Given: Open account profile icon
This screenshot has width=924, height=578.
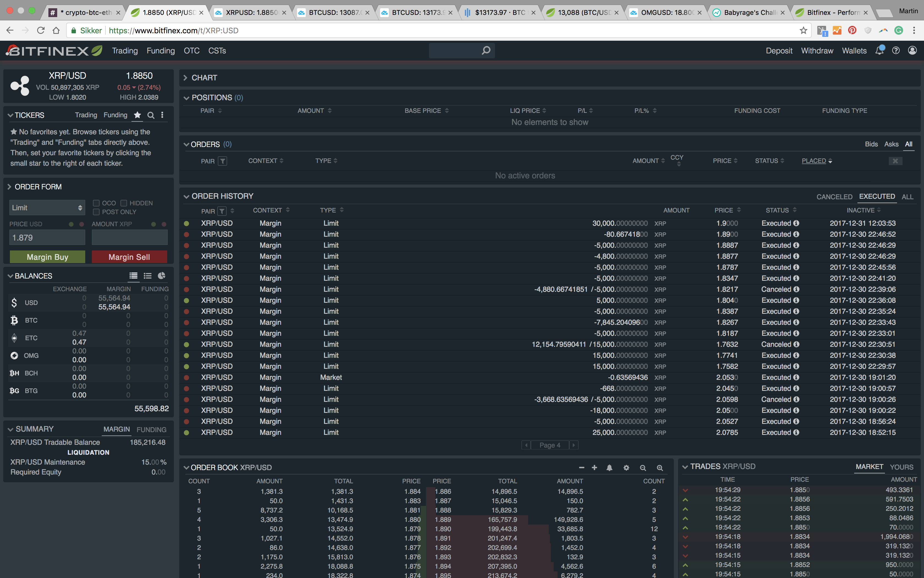Looking at the screenshot, I should point(912,50).
